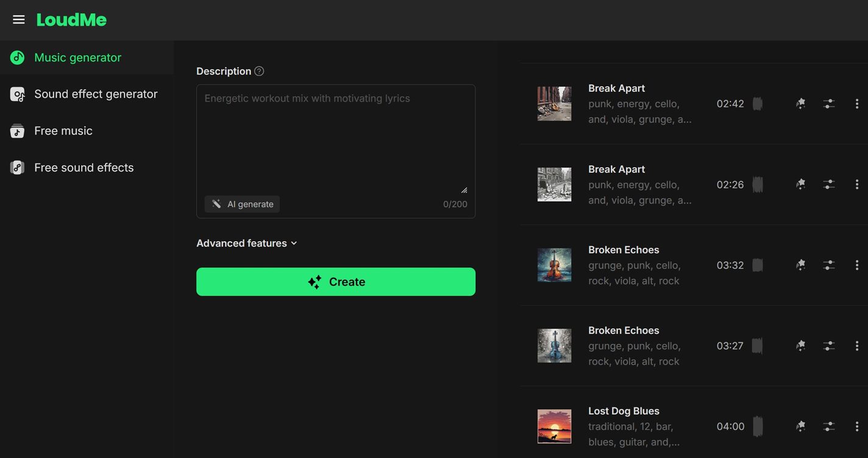Open sliders settings icon for the 02:26 track
The height and width of the screenshot is (458, 868).
pos(828,184)
